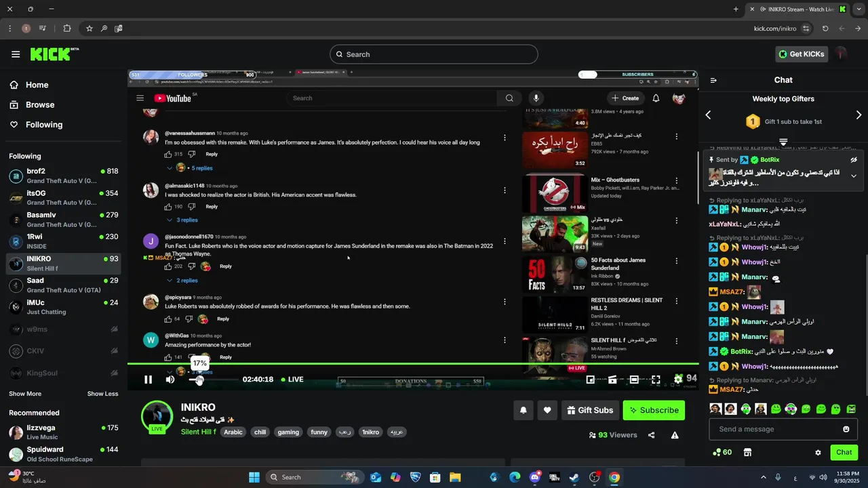Toggle theater mode icon
The width and height of the screenshot is (868, 488).
click(x=634, y=380)
